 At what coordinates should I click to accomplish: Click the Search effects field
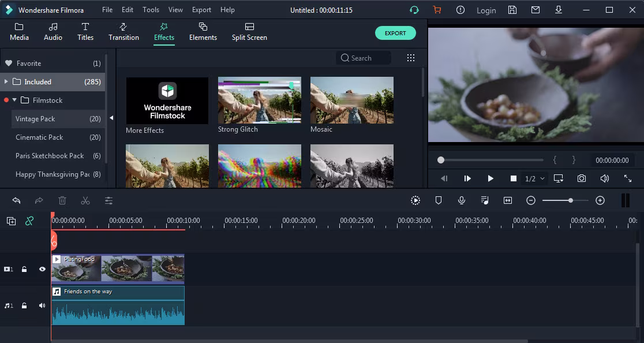363,58
